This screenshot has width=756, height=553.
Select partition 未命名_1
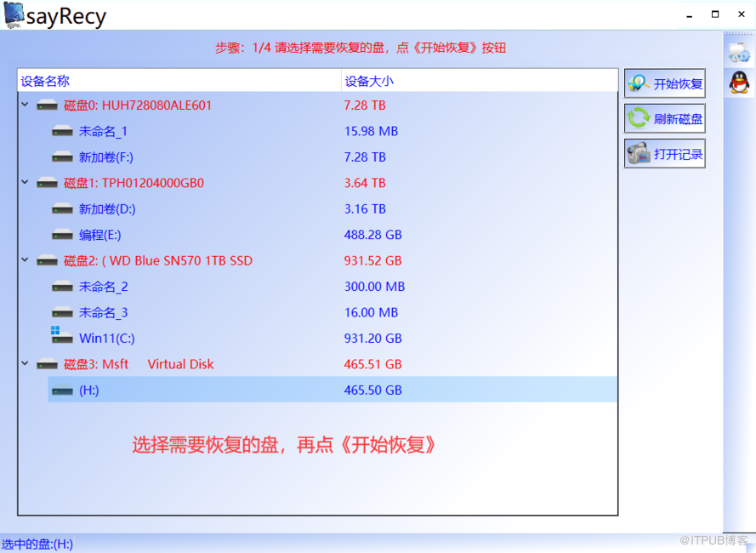(x=103, y=131)
